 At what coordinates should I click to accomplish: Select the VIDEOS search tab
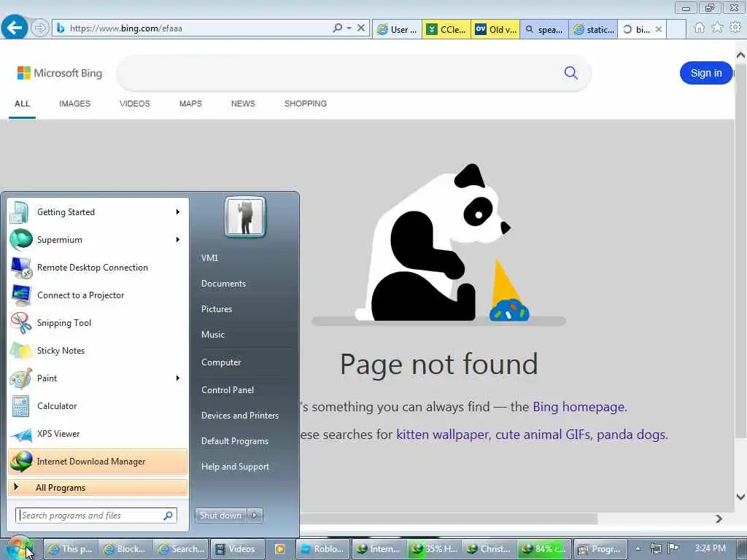click(135, 104)
